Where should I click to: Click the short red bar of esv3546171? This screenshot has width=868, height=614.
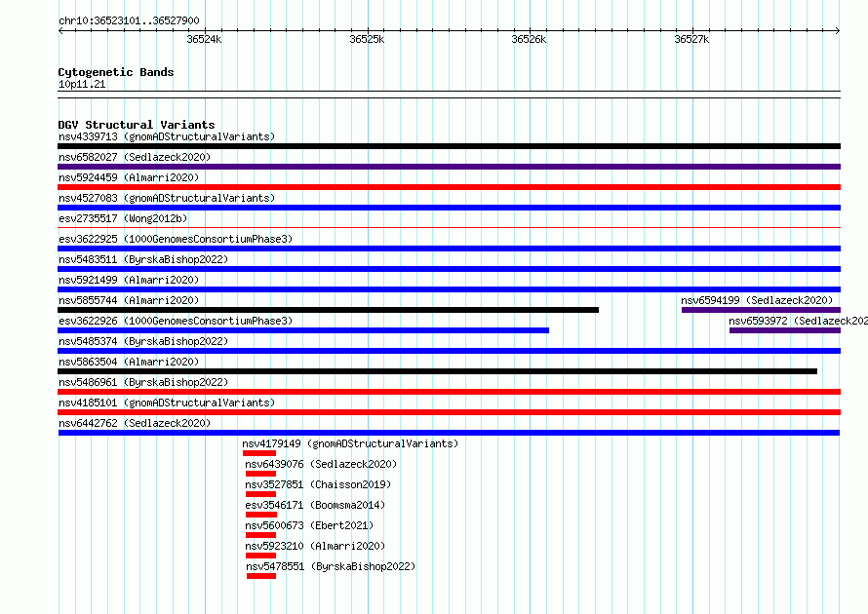[x=261, y=515]
